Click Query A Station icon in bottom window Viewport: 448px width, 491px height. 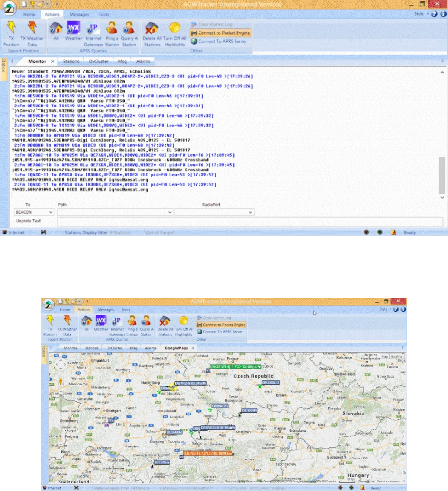pos(146,321)
